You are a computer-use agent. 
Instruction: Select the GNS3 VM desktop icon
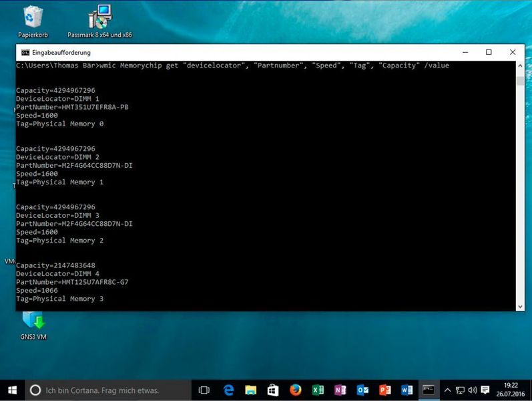pos(33,325)
